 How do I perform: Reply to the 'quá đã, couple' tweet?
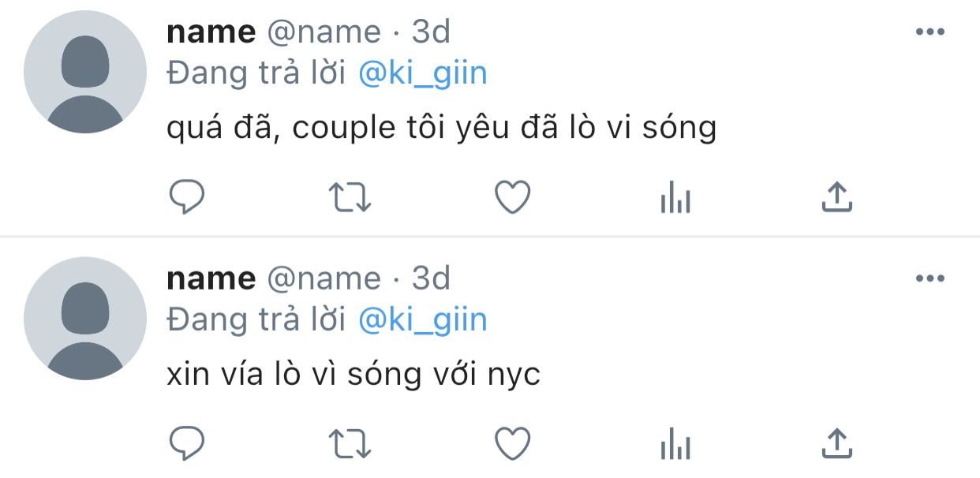point(187,197)
